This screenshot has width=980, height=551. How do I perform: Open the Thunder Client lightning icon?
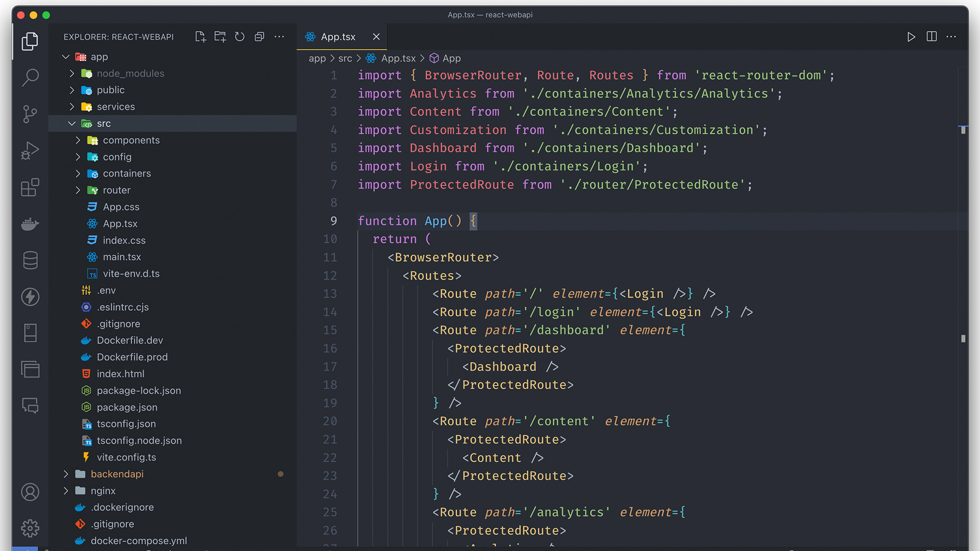pos(30,297)
